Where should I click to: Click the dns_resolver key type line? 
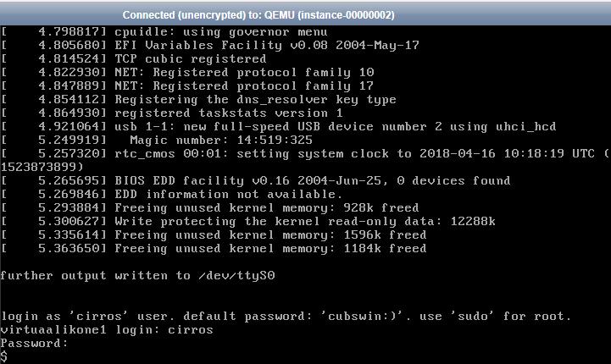198,100
